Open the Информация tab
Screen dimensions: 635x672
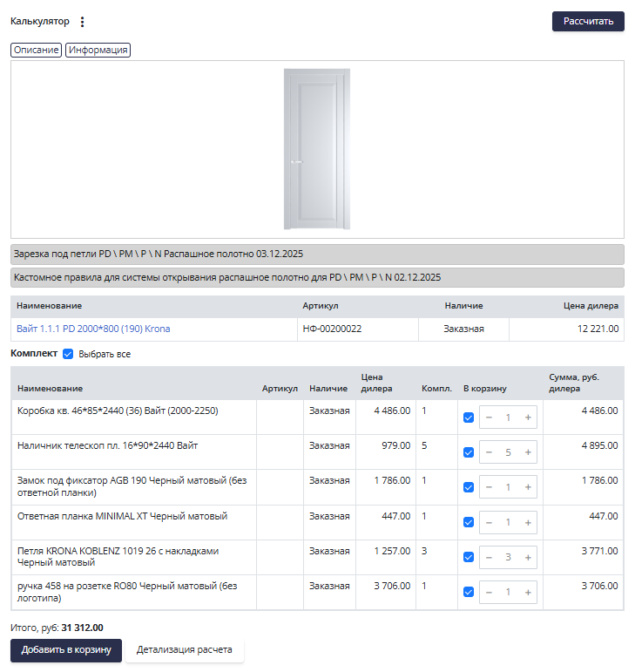pyautogui.click(x=98, y=51)
